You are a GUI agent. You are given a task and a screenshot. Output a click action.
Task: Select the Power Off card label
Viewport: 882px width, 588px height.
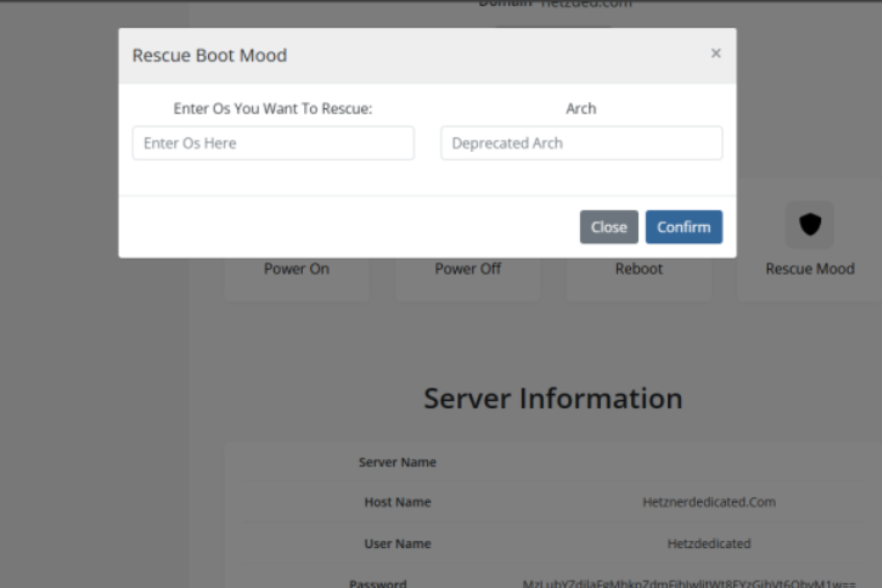click(x=468, y=269)
